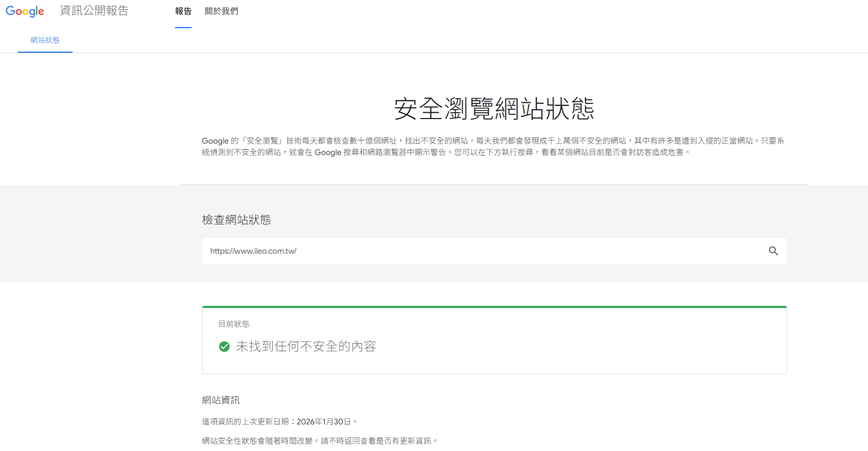Click the 目前狀態 label
868x451 pixels.
pos(234,324)
